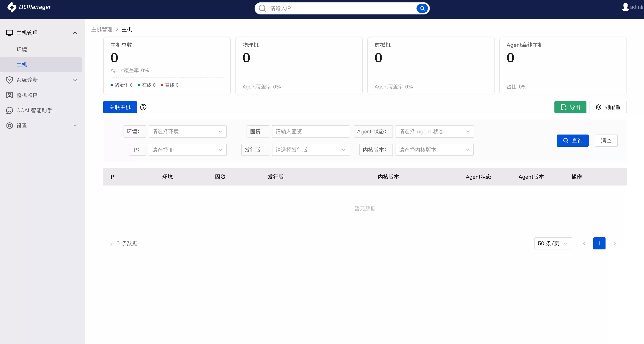Open OCAI 智能助手 chat icon

coord(10,110)
